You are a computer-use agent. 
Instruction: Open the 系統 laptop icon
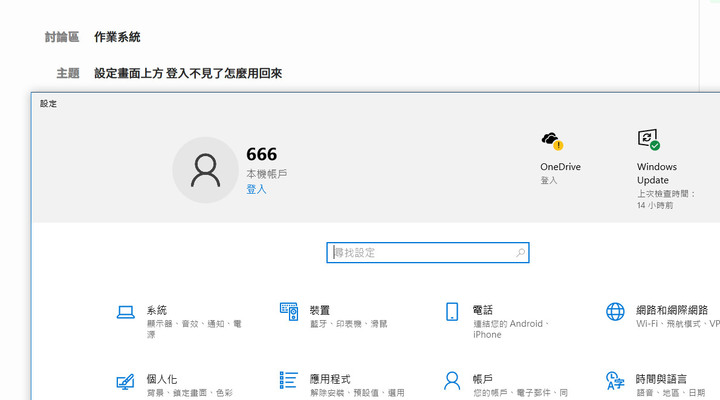[125, 312]
